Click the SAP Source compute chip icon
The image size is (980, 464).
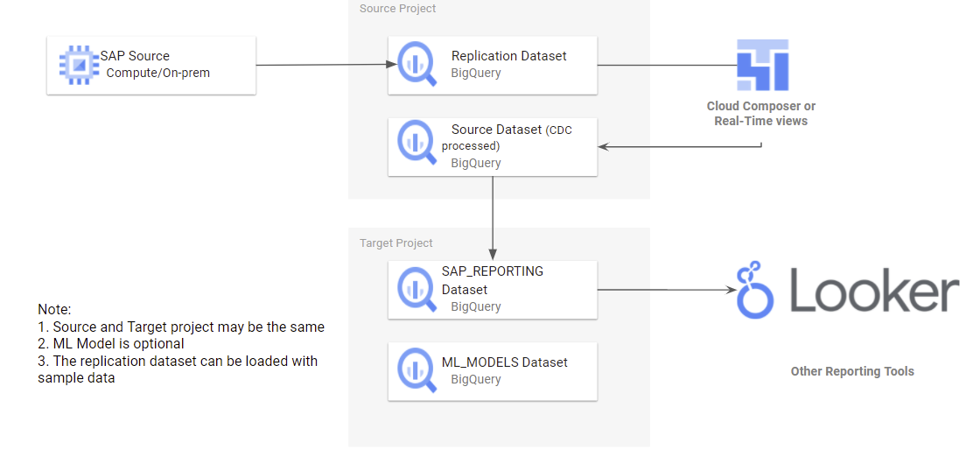coord(80,65)
